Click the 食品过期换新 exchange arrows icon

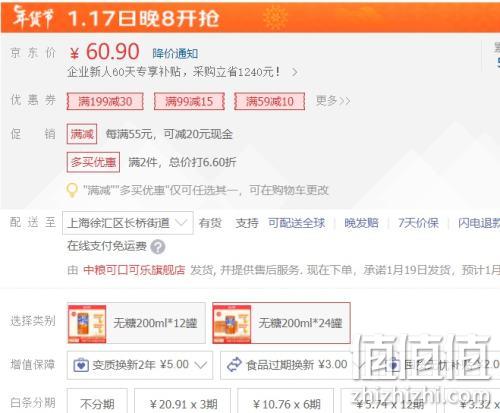click(x=234, y=365)
